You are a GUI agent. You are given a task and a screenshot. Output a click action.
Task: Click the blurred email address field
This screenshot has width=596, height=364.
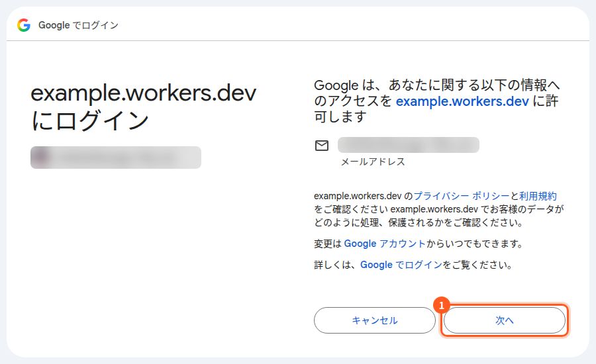tap(409, 145)
